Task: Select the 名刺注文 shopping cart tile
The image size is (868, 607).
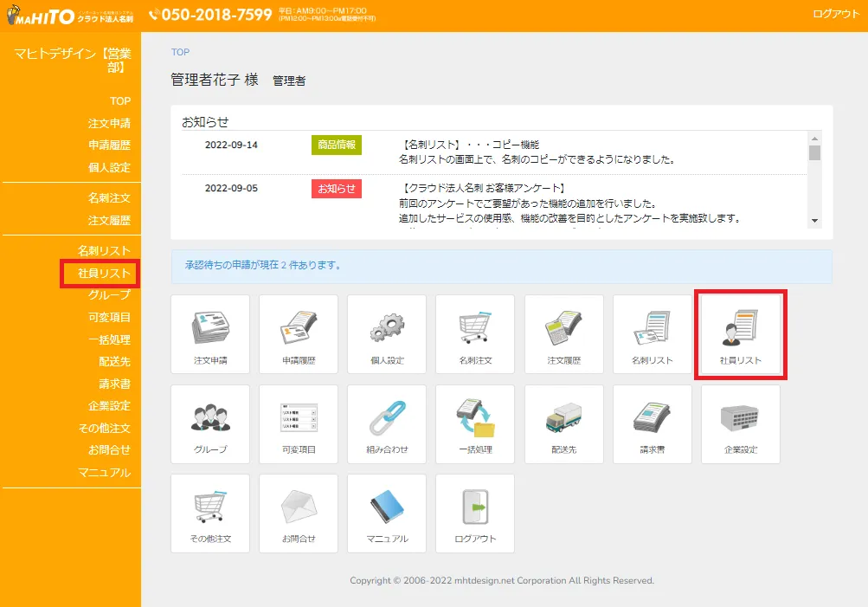Action: point(475,334)
